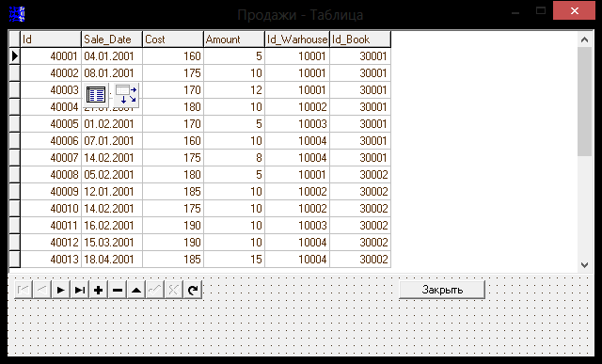Move to next record in navigator
This screenshot has height=364, width=602.
point(60,290)
